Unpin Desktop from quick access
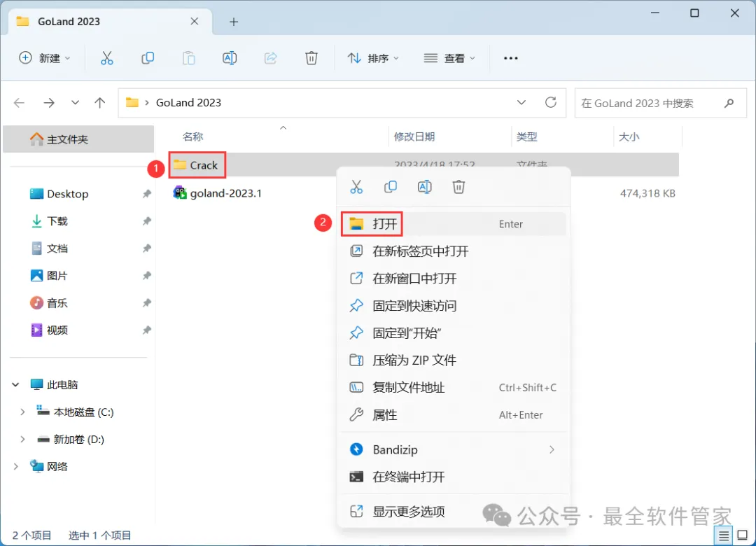756x546 pixels. coord(146,194)
